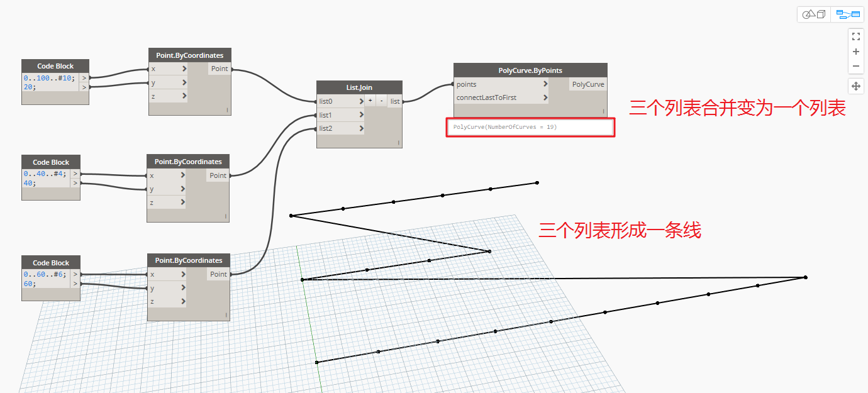
Task: Select the List.Join node title
Action: click(359, 87)
